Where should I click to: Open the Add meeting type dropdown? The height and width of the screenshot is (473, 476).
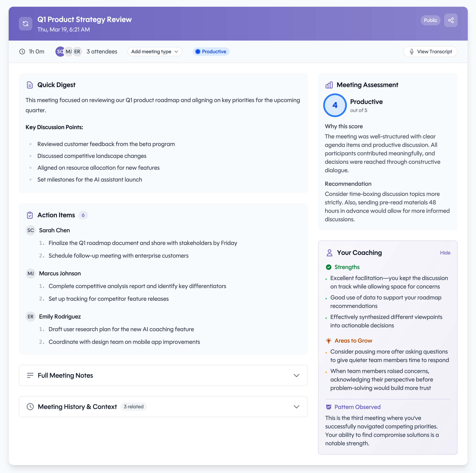(155, 52)
